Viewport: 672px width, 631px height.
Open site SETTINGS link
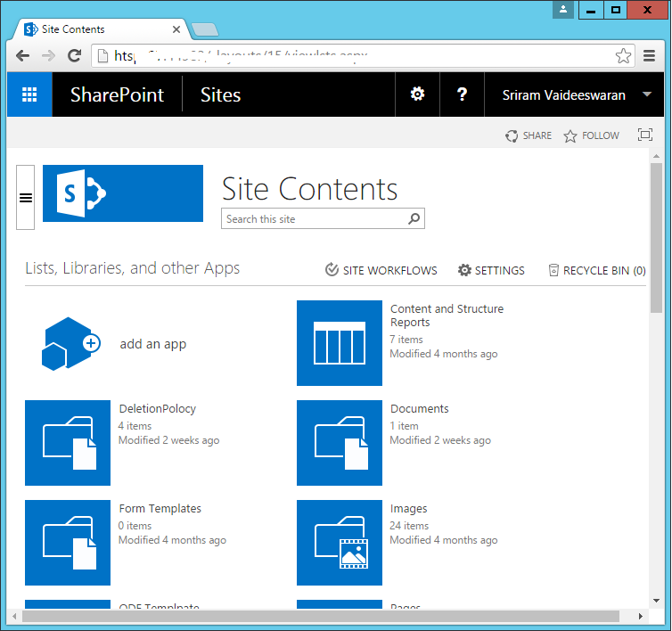coord(491,270)
